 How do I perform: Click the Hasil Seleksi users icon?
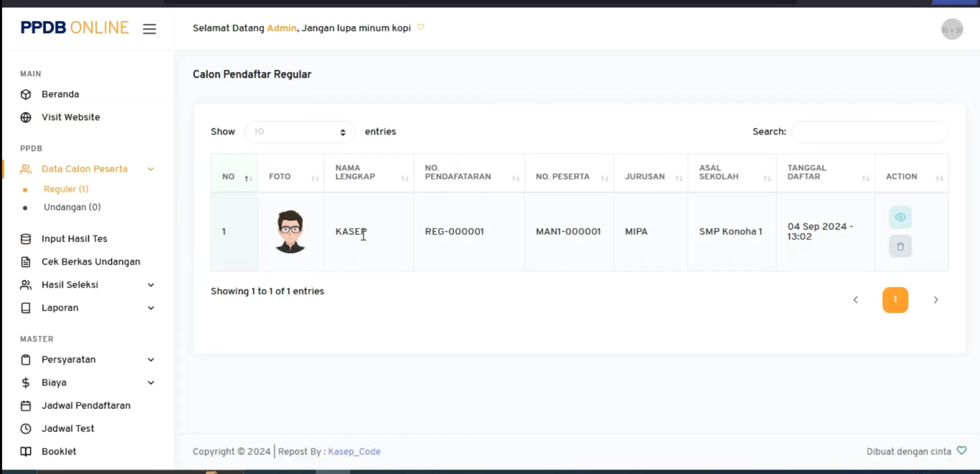[26, 285]
